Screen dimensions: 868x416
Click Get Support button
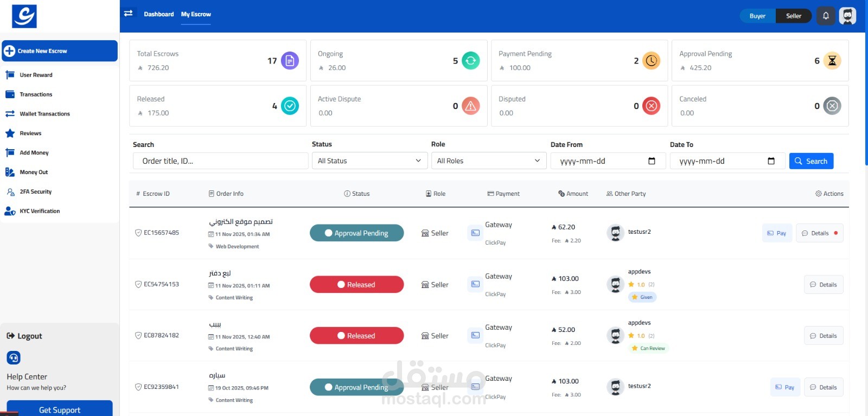click(60, 408)
